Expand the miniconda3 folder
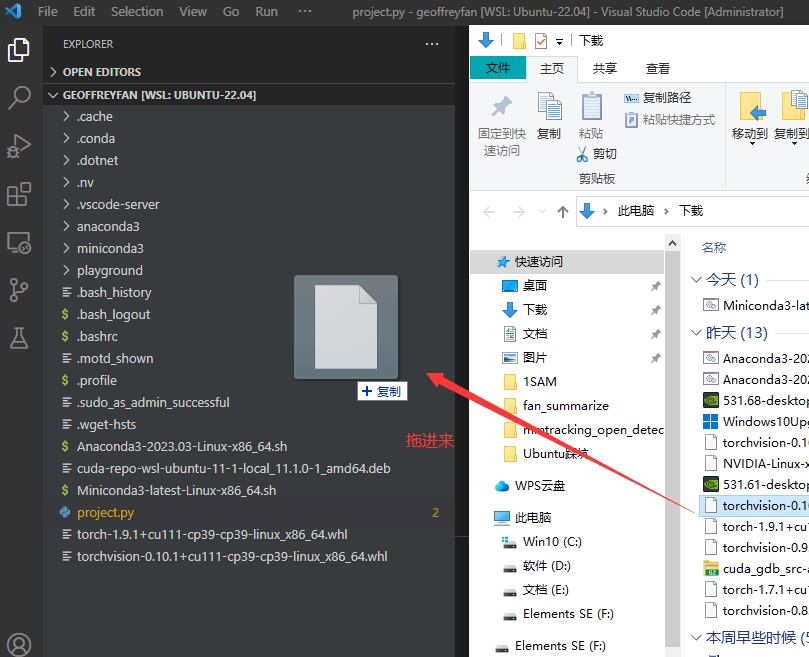This screenshot has width=809, height=657. click(x=110, y=248)
